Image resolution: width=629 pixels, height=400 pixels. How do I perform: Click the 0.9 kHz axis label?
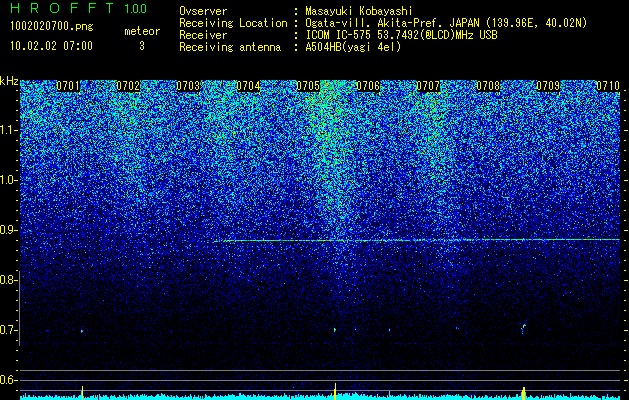point(8,230)
